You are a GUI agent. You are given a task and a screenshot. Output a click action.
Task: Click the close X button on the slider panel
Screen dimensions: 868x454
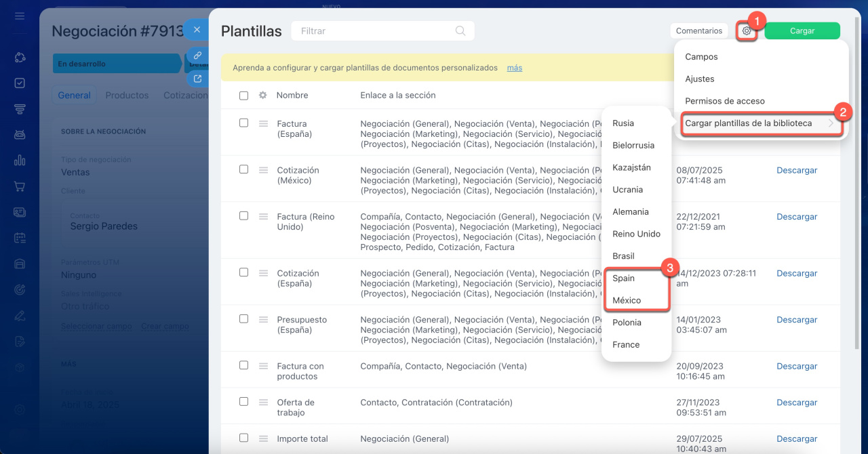197,30
